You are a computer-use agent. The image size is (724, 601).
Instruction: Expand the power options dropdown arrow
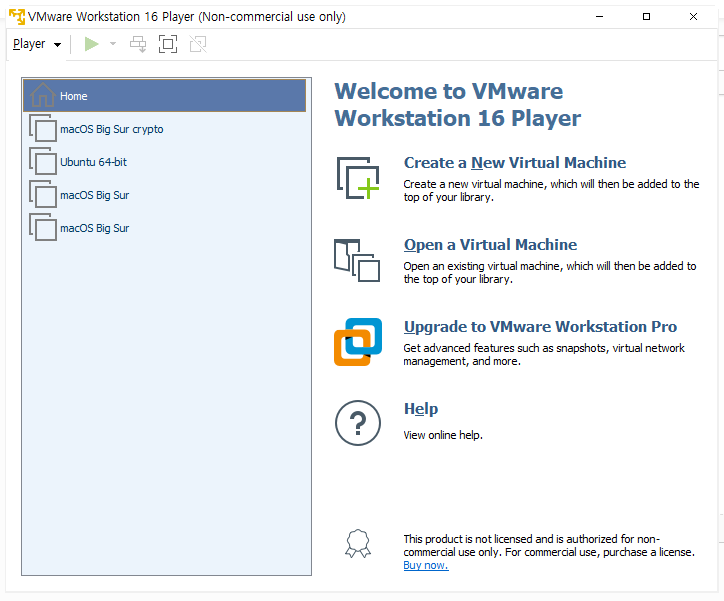(113, 44)
